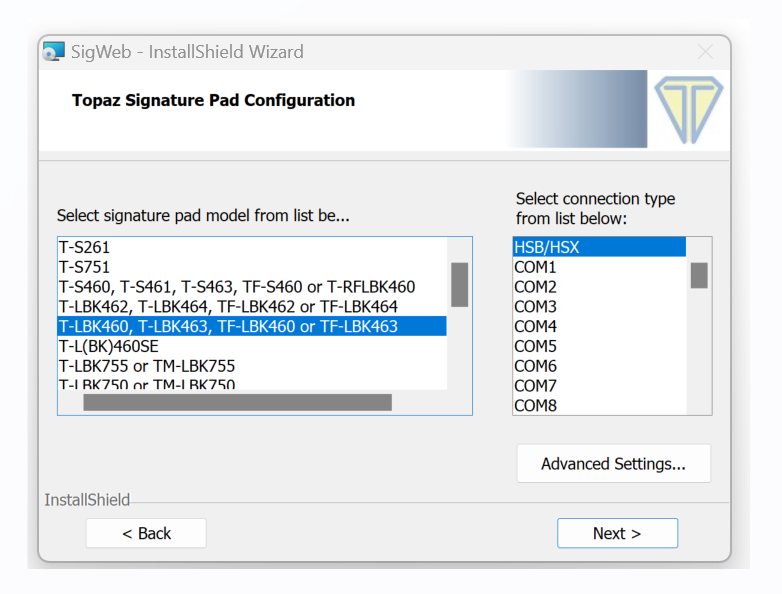Click the model list vertical scrollbar thumb
782x594 pixels.
tap(460, 284)
